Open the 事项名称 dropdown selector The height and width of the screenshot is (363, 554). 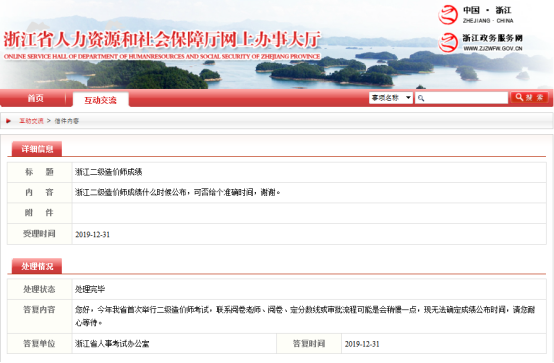pos(391,98)
